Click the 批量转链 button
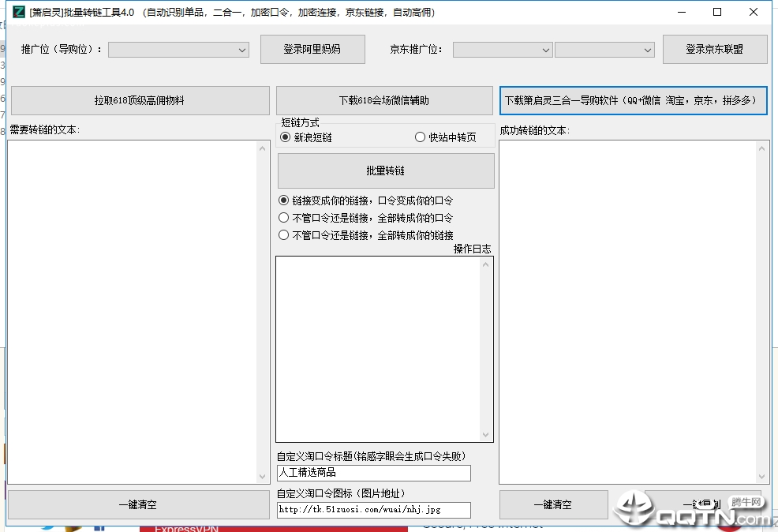Image resolution: width=778 pixels, height=532 pixels. coord(386,170)
